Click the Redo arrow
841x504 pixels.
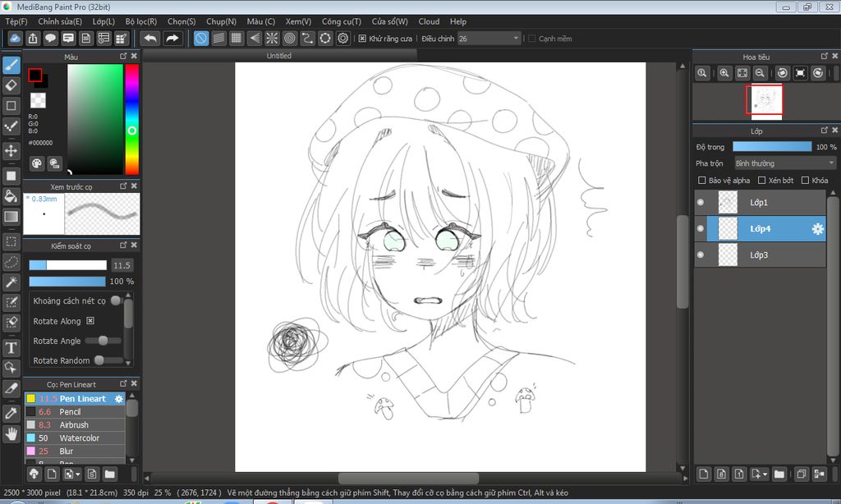pos(172,39)
